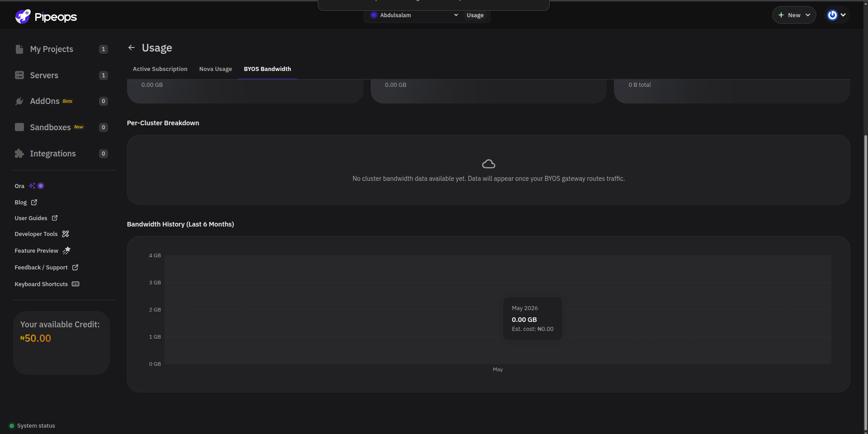
Task: Click the Bandwidth History (Last 6 Months) heading
Action: 180,224
